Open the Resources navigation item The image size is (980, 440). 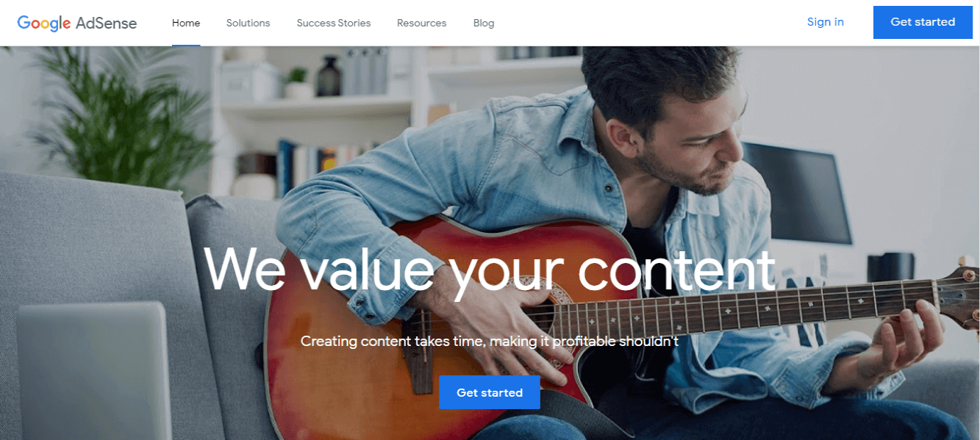pyautogui.click(x=421, y=23)
